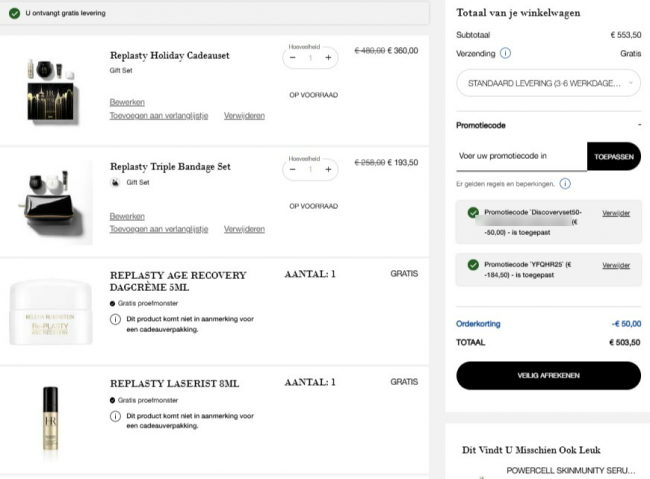Open Powercell Skinmunity Serum suggestion
The image size is (650, 479).
pos(570,470)
